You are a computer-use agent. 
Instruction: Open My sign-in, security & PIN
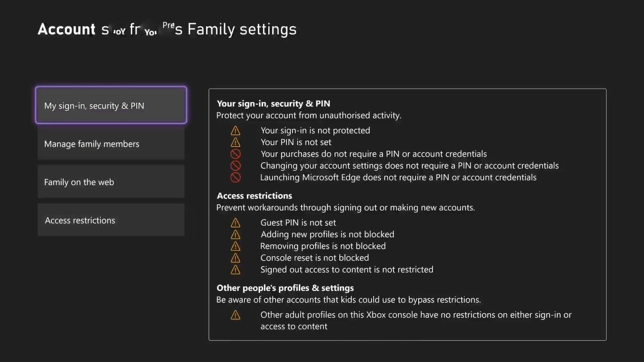(x=111, y=105)
